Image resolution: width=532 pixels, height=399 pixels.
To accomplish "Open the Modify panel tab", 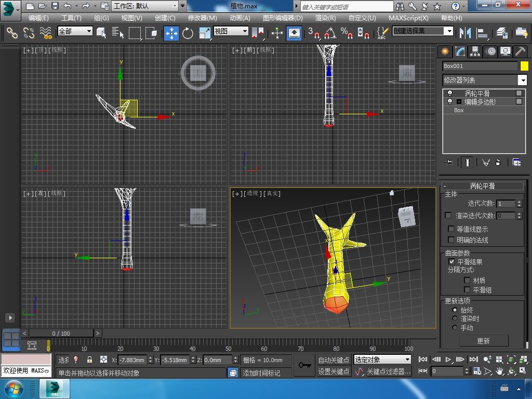I will click(460, 51).
